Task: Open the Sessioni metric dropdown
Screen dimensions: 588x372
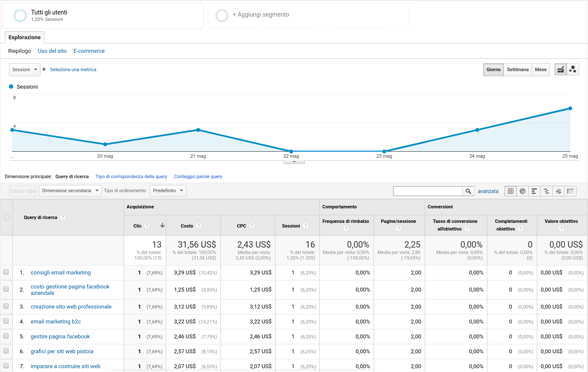Action: click(25, 69)
